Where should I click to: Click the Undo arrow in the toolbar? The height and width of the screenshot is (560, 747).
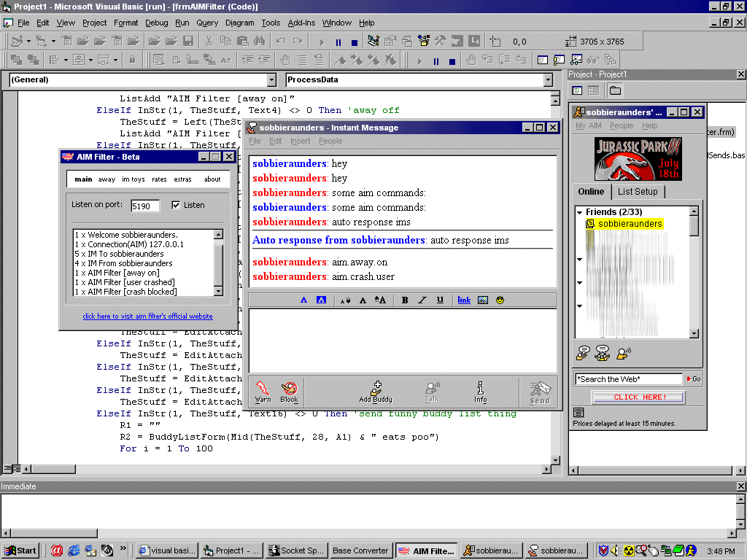point(281,42)
